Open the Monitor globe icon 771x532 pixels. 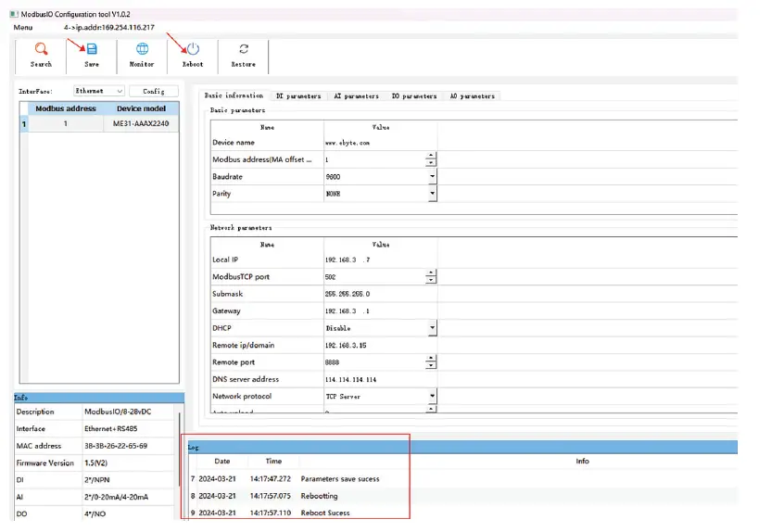(142, 49)
